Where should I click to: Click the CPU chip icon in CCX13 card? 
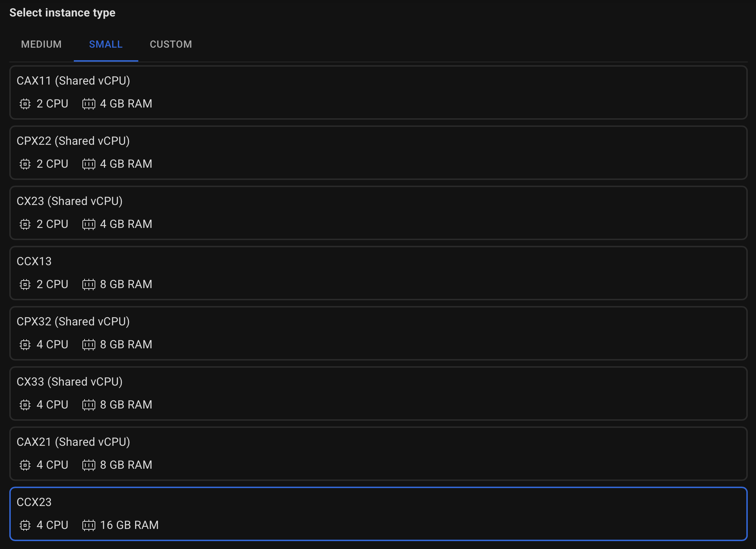click(25, 285)
